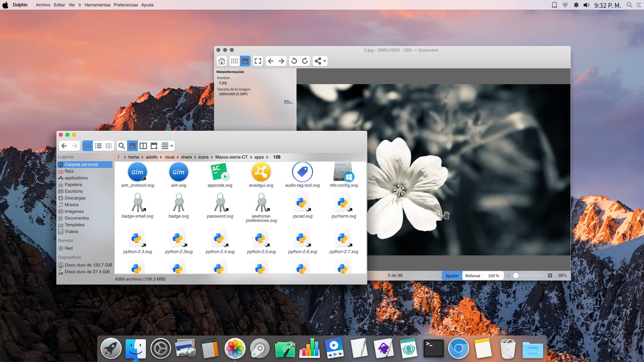Select aim.svg file icon
This screenshot has width=644, height=362.
tap(179, 172)
